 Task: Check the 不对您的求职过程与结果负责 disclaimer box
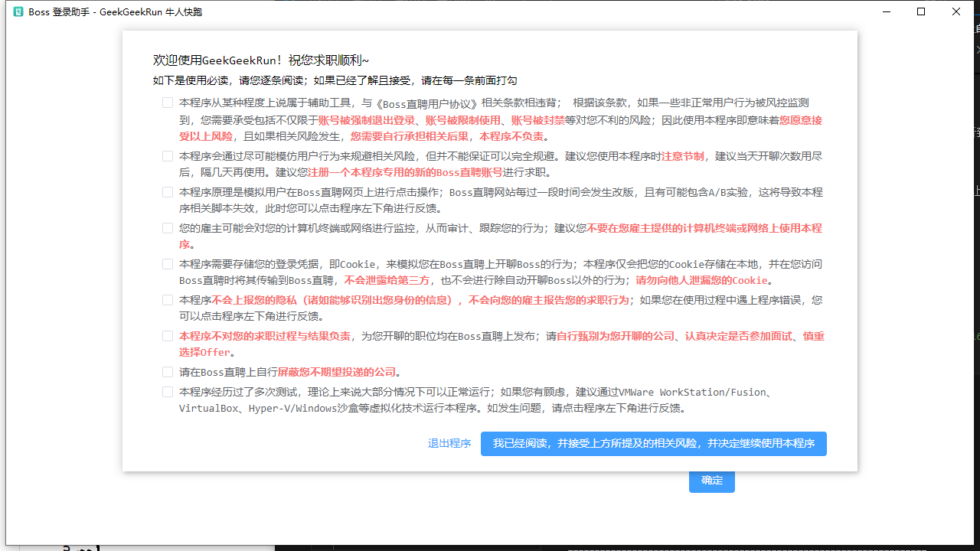(x=167, y=336)
